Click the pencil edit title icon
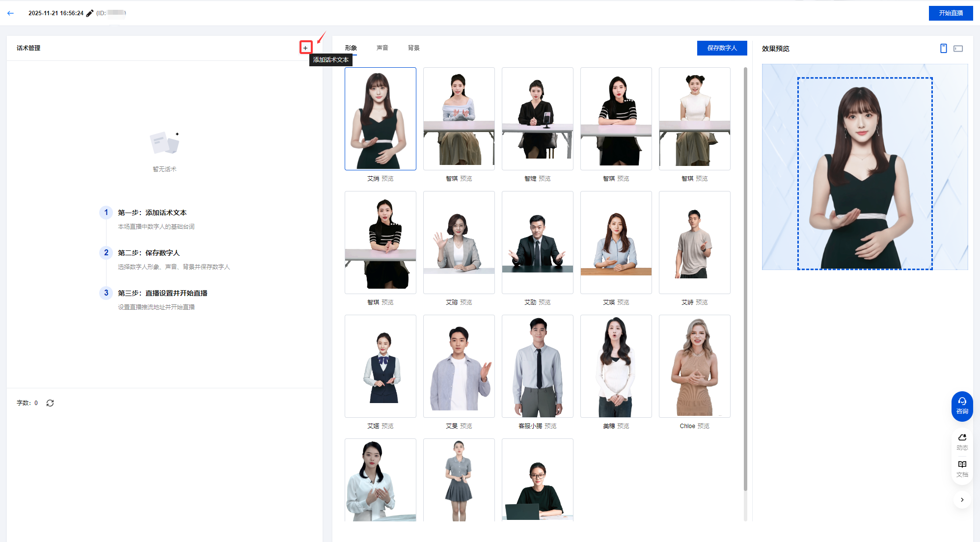 90,13
